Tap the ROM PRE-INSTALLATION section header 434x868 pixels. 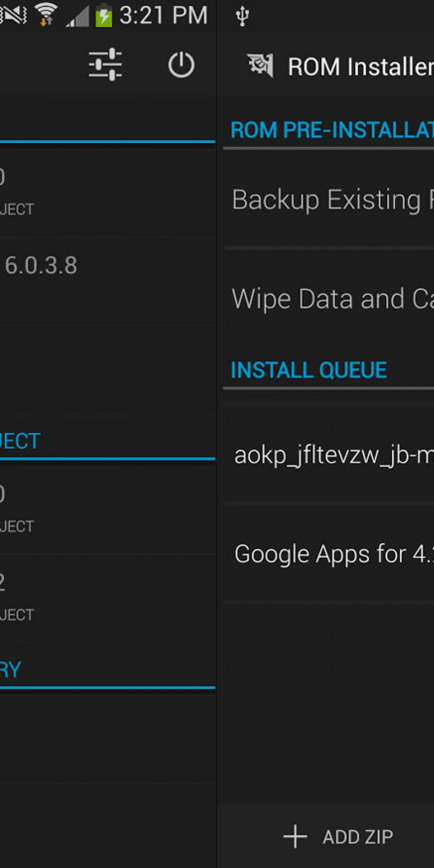[x=331, y=130]
